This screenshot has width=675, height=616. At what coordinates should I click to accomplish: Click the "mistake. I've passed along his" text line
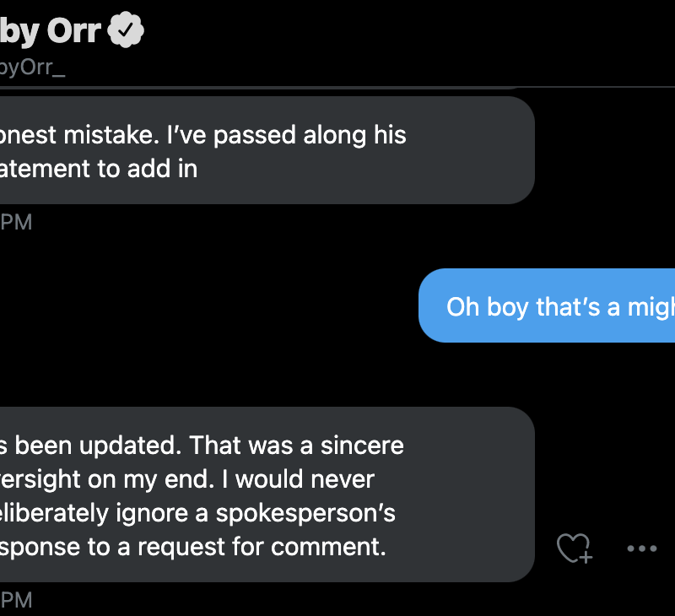[x=202, y=136]
